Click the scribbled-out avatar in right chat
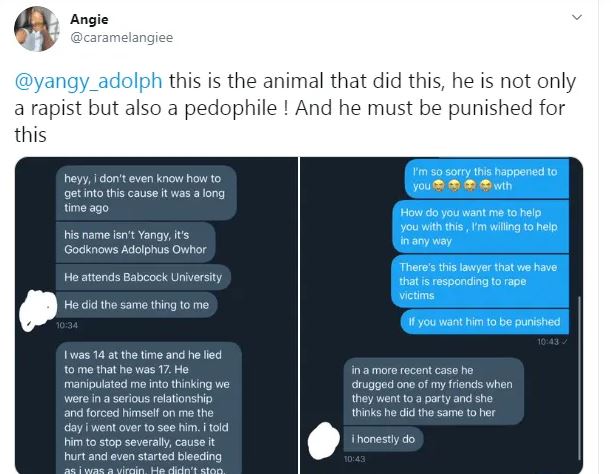 pos(319,437)
